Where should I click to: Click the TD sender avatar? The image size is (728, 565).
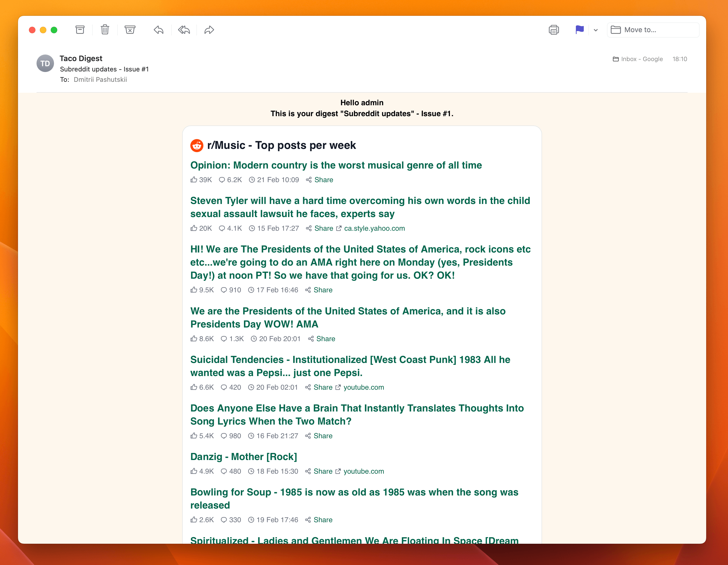coord(45,63)
